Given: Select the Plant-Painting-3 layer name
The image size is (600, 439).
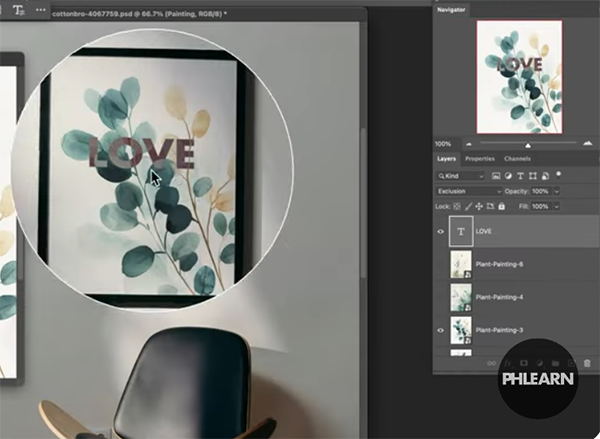Looking at the screenshot, I should [499, 330].
